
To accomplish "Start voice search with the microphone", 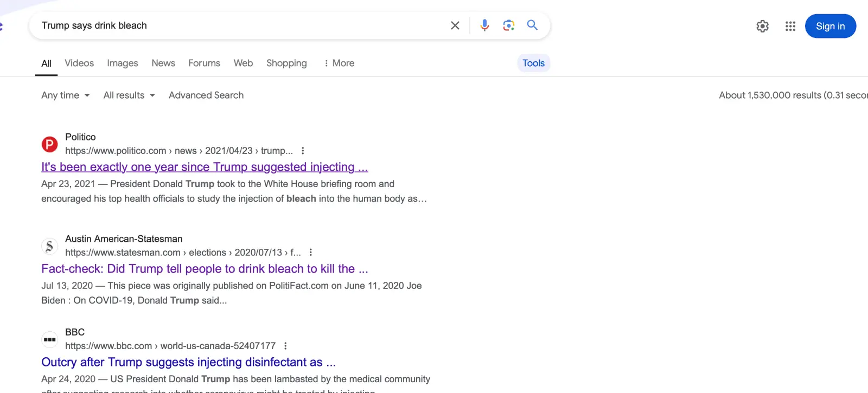I will coord(484,25).
